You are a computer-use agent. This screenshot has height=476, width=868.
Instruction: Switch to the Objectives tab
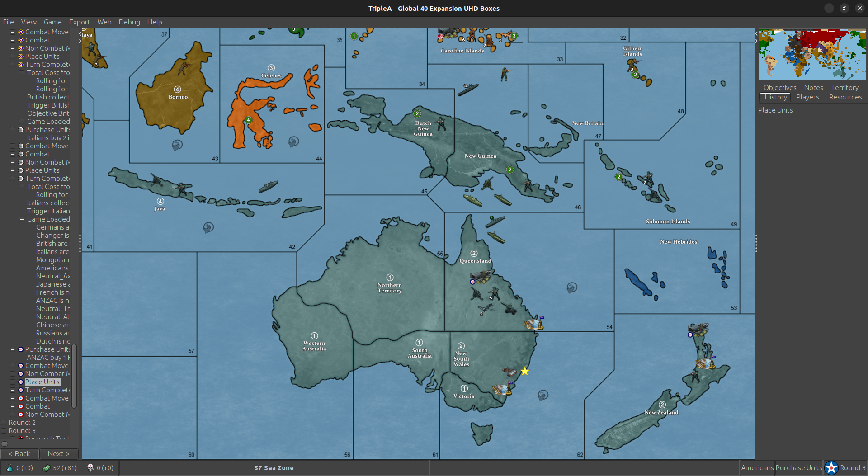780,88
